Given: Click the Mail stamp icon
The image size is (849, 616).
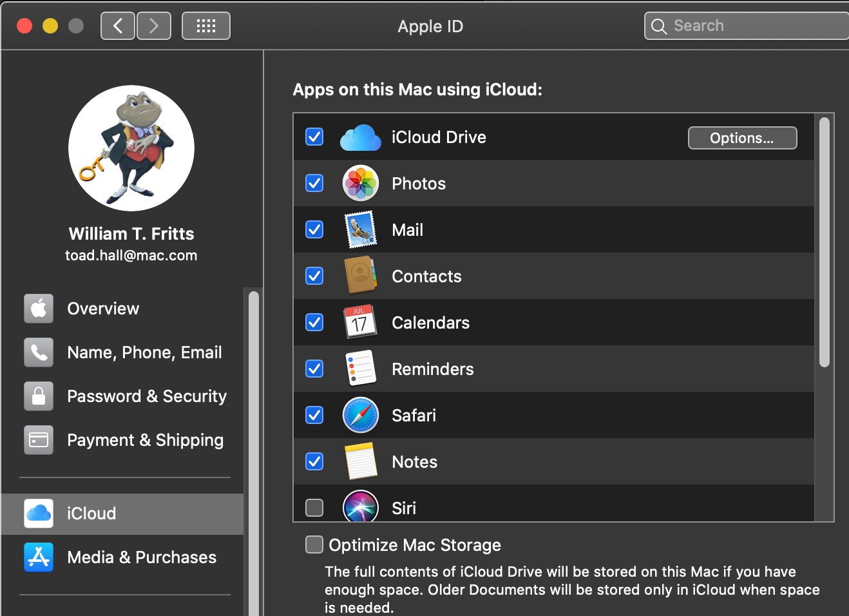Looking at the screenshot, I should click(x=361, y=230).
